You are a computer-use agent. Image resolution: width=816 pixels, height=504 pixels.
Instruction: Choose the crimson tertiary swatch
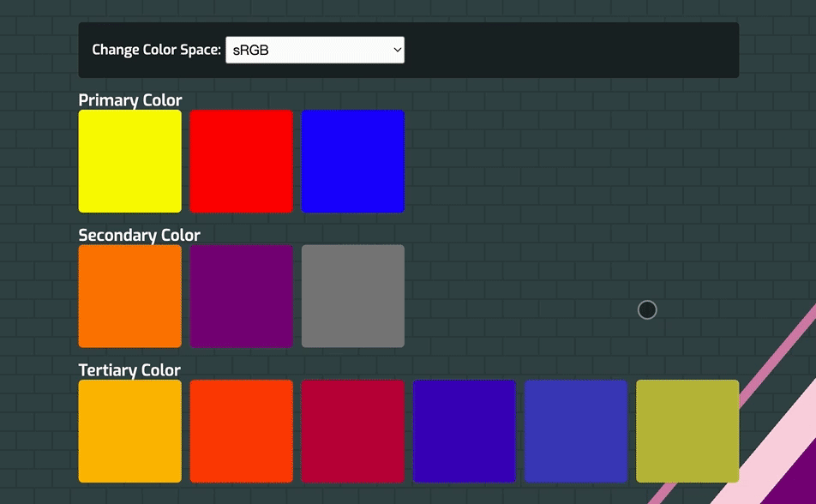tap(353, 431)
